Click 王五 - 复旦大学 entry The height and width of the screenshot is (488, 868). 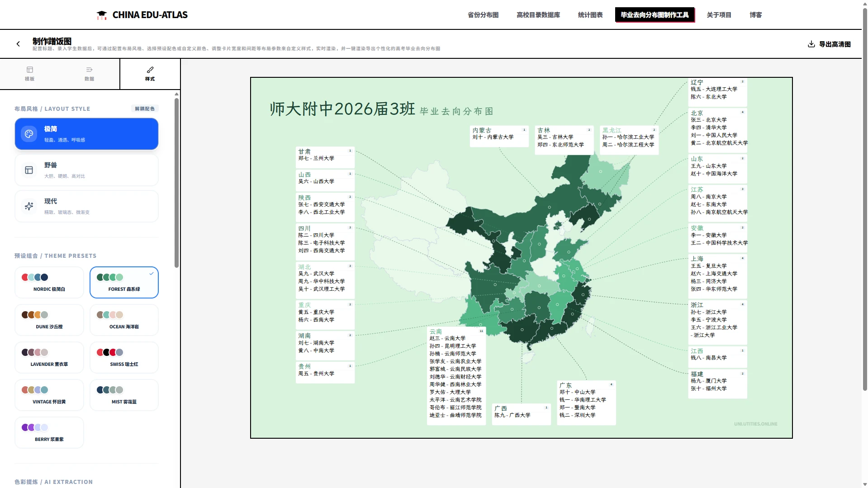point(709,266)
